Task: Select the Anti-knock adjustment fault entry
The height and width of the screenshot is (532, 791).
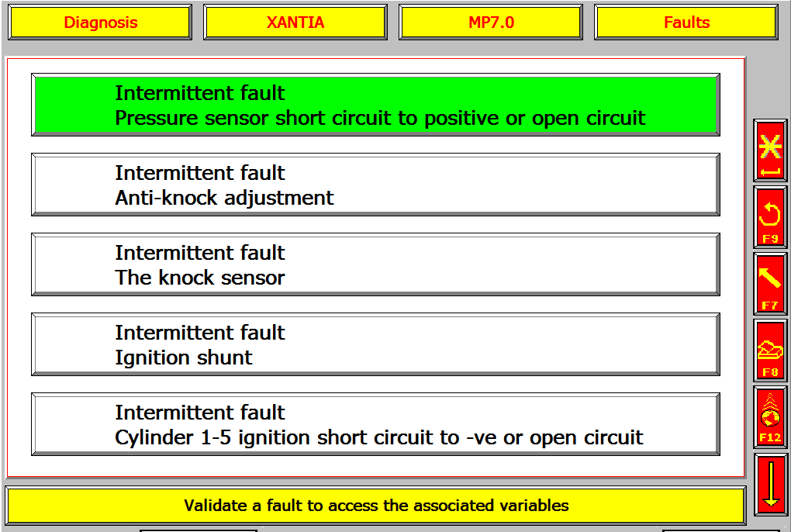Action: 375,185
